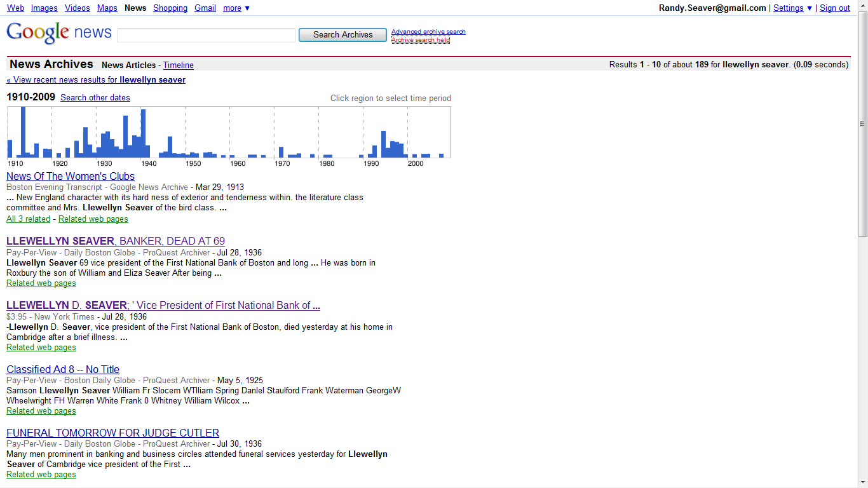The width and height of the screenshot is (868, 488).
Task: Open Related web pages under New York Times result
Action: tap(41, 348)
